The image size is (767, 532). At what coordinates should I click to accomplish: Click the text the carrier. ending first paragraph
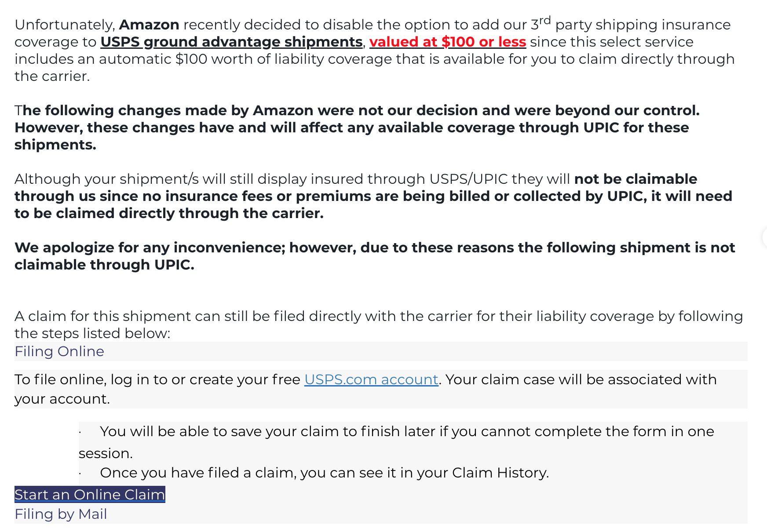(52, 76)
